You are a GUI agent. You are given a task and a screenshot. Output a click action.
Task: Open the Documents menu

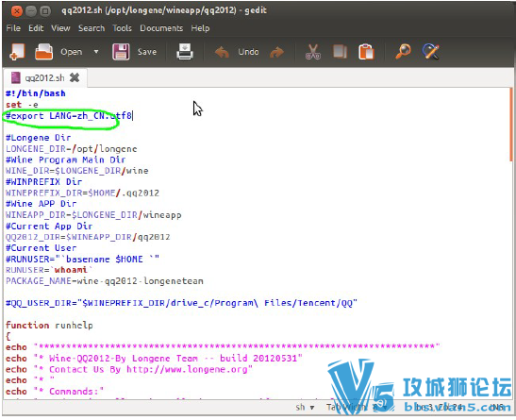(161, 28)
